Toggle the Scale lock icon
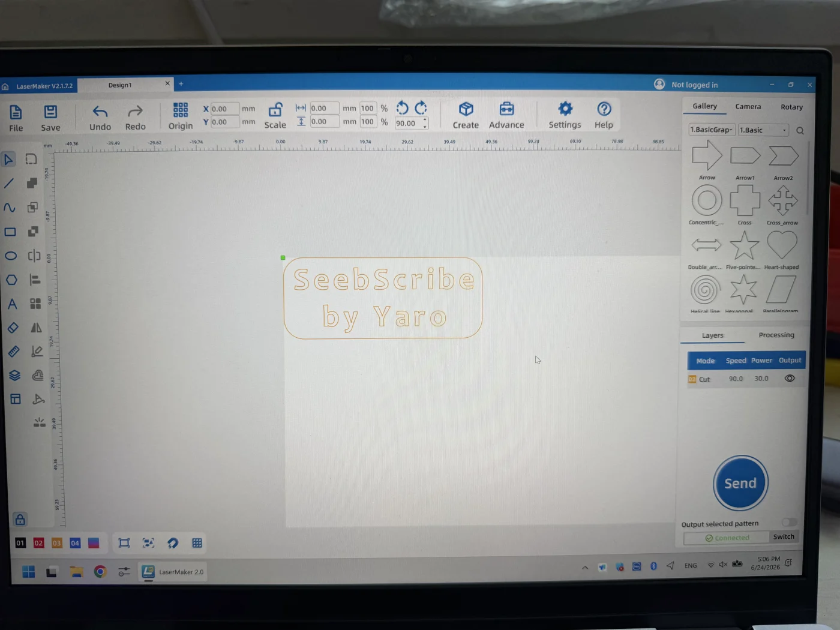 pyautogui.click(x=275, y=116)
